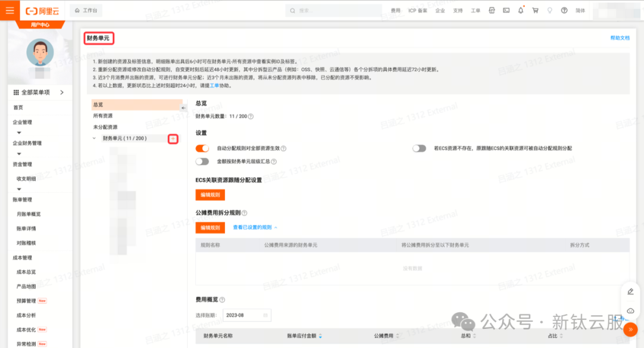Click the help icon next to 费用概览

click(222, 300)
